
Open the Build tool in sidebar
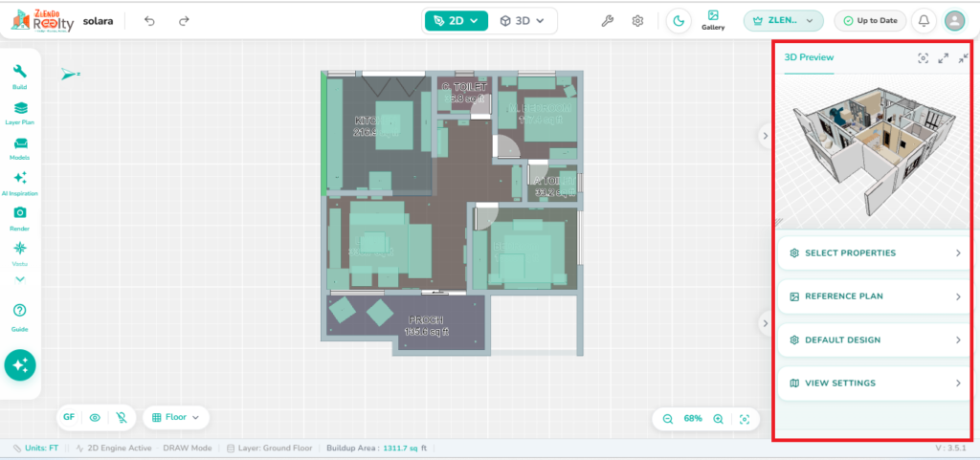point(19,77)
